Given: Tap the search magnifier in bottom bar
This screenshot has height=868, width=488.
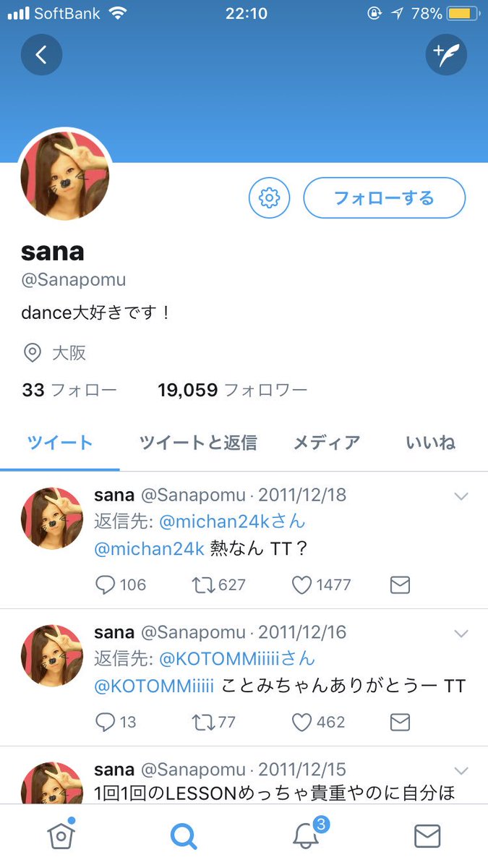Looking at the screenshot, I should [183, 835].
